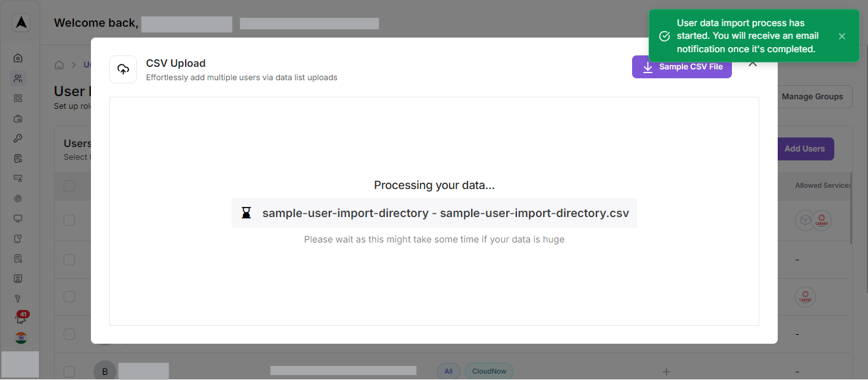Expand allowed services with the plus button
This screenshot has height=380, width=868.
tap(665, 370)
